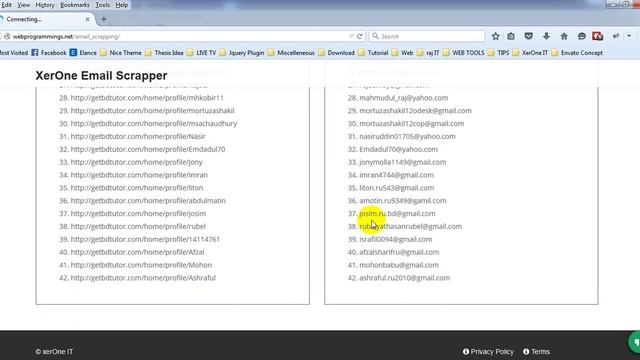Open the Nice Theme bookmark folder
The height and width of the screenshot is (360, 640).
121,53
